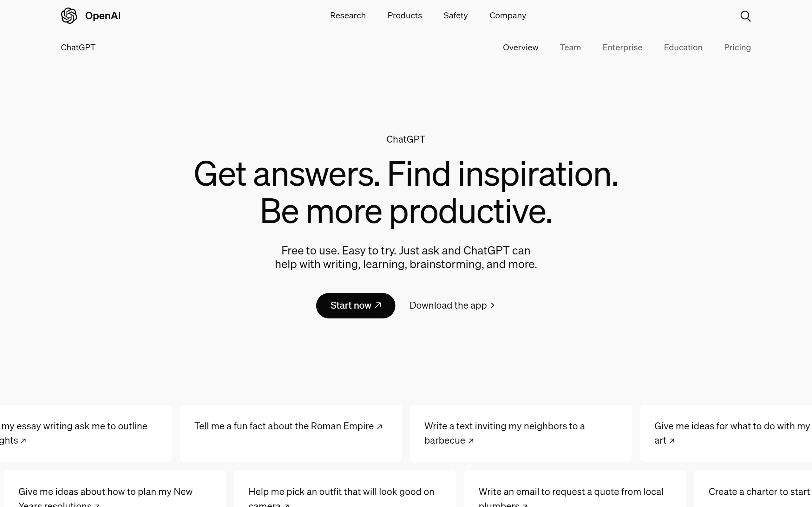Open the search icon overlay
812x507 pixels.
(745, 16)
